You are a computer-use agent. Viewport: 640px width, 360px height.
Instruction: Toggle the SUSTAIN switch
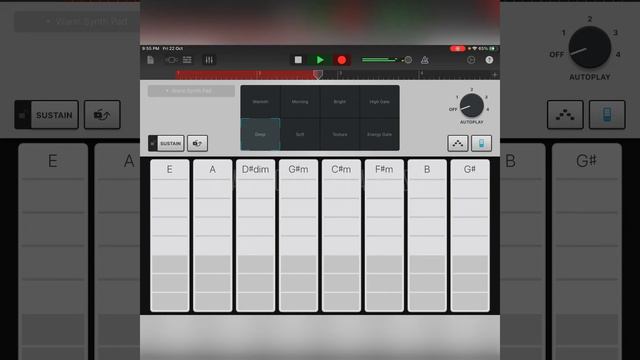[166, 143]
